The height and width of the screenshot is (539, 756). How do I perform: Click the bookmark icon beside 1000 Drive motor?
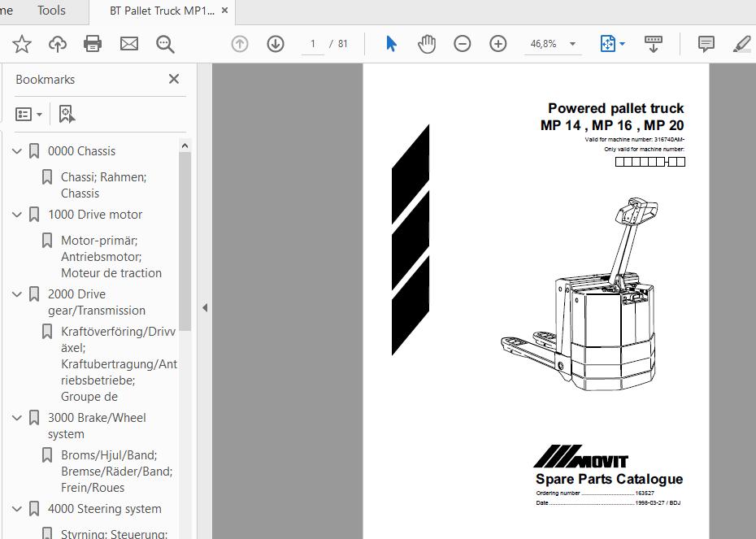[x=34, y=215]
